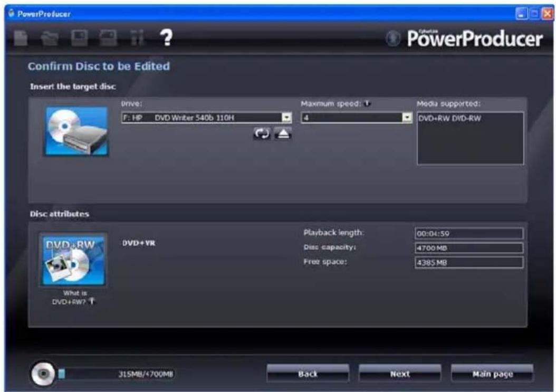556x392 pixels.
Task: Minimize the PowerProducer window
Action: click(521, 14)
